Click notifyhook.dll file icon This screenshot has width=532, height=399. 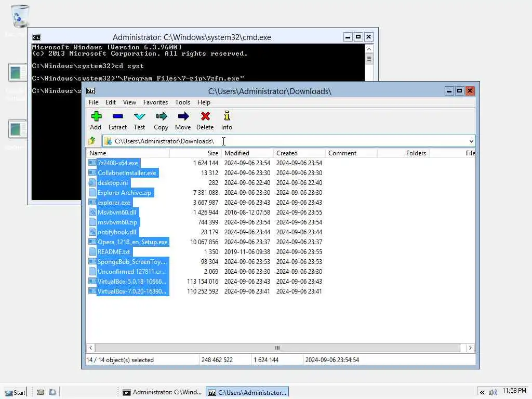point(92,232)
